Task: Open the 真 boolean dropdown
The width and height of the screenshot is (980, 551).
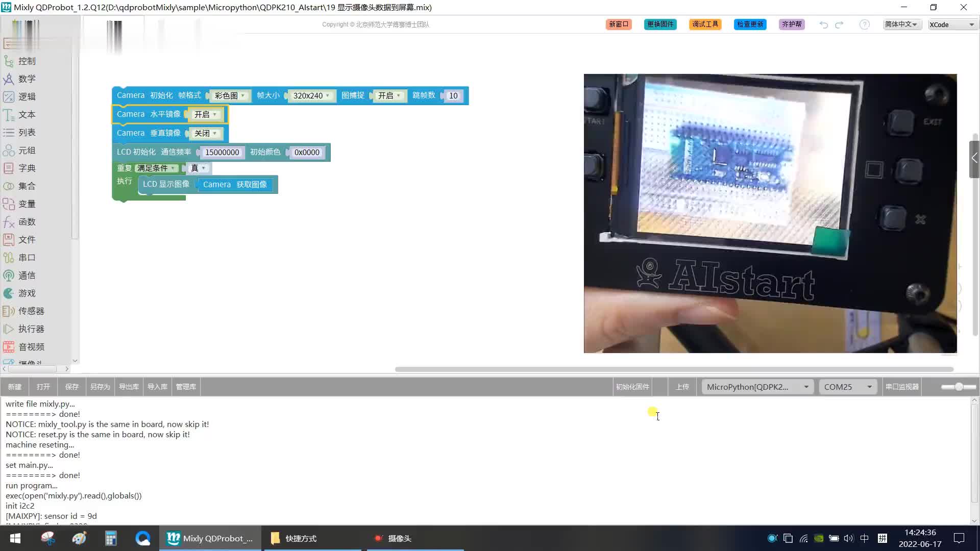Action: click(x=198, y=168)
